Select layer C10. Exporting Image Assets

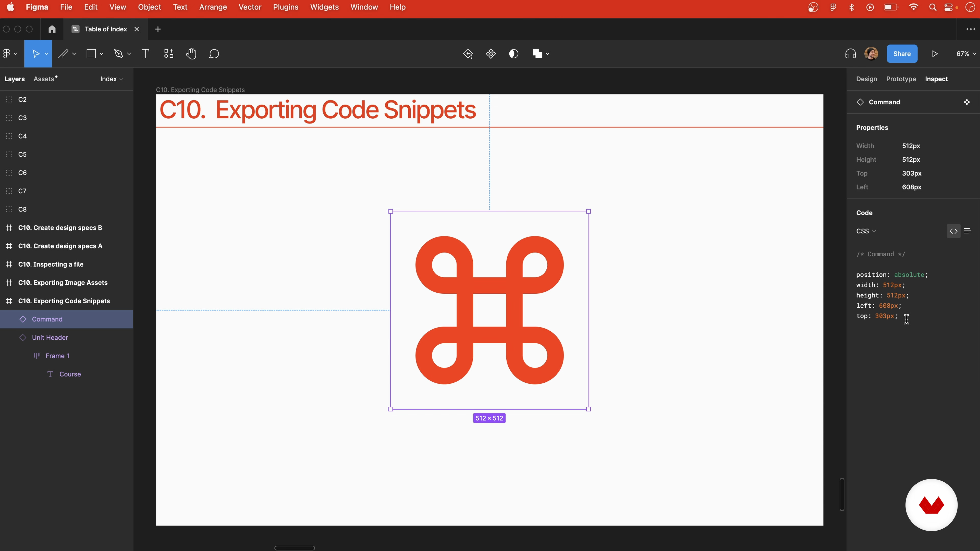pyautogui.click(x=67, y=283)
